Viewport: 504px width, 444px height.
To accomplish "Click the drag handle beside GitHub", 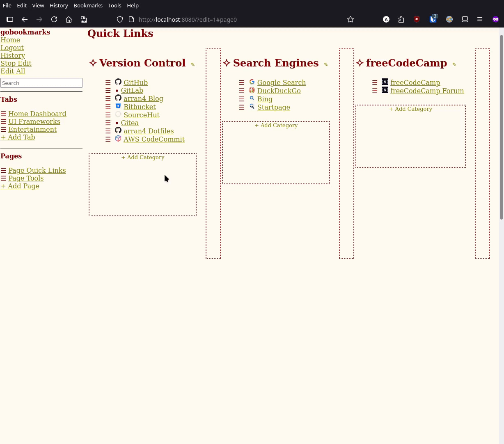I will point(108,82).
